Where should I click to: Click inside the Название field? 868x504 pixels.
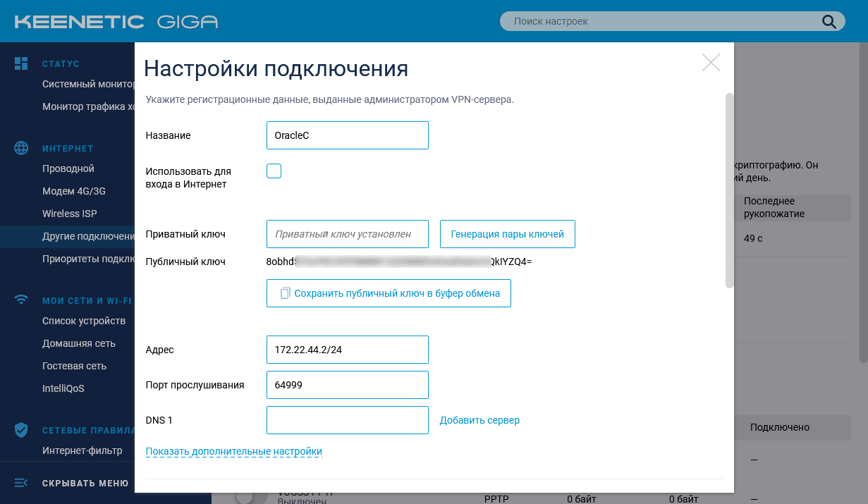(x=347, y=135)
